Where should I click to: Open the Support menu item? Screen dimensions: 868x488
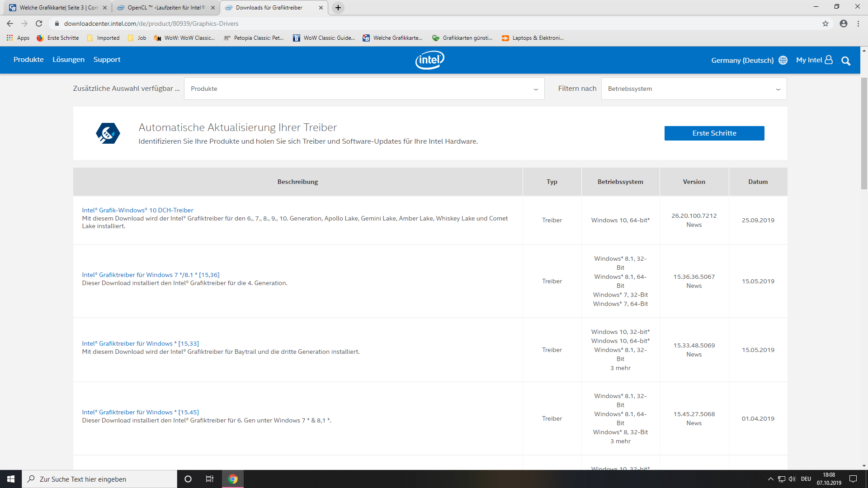pos(107,60)
